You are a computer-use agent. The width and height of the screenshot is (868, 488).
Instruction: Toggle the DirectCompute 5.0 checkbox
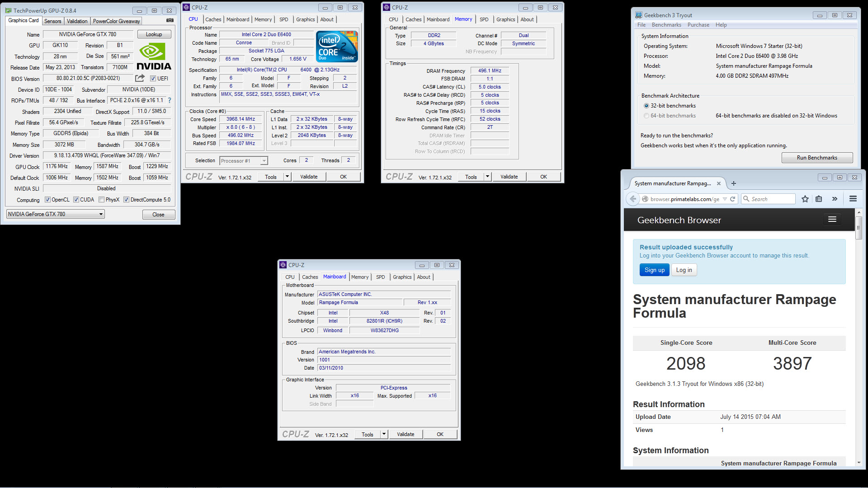[127, 200]
